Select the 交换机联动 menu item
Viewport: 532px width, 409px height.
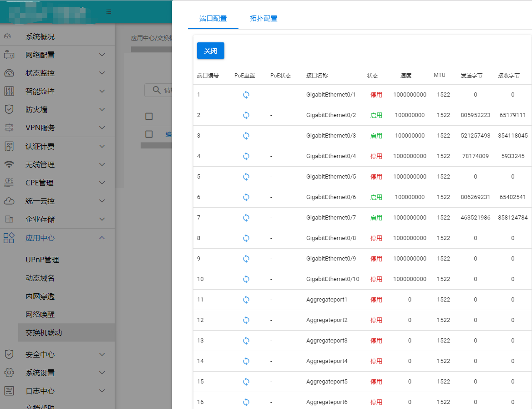tap(44, 332)
